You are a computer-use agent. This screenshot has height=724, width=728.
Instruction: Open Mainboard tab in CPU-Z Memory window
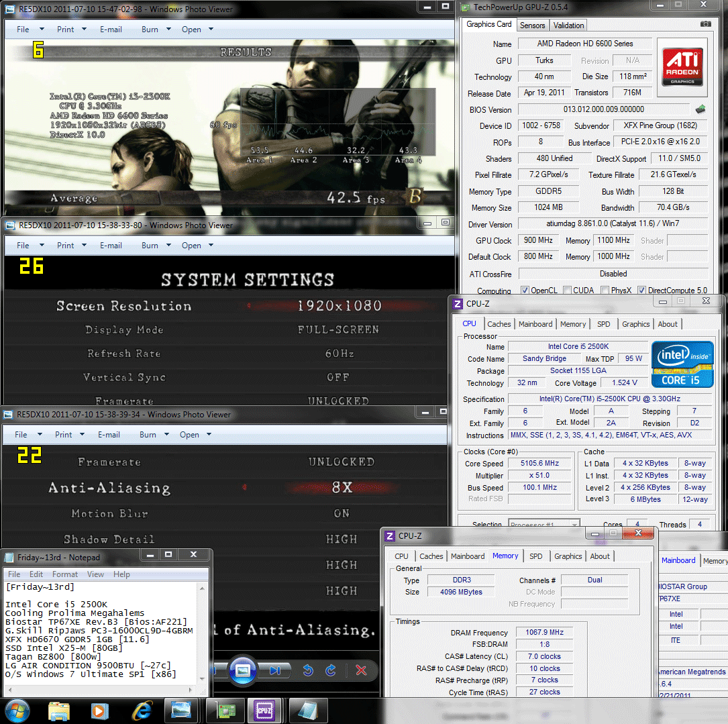[468, 556]
